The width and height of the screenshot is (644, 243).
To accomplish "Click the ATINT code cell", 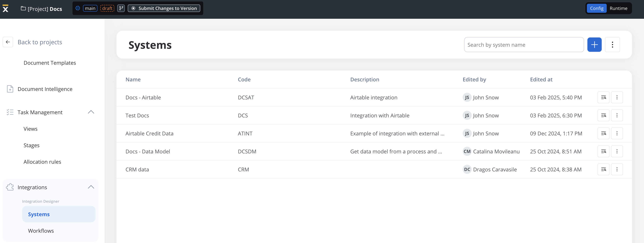I will (245, 134).
